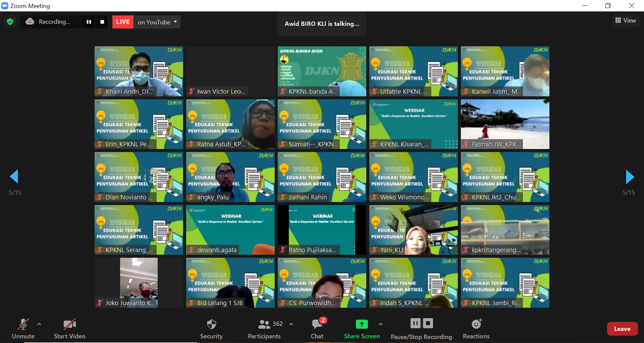Viewport: 644px width, 343px height.
Task: Expand audio options arrow beside Unmute
Action: point(39,324)
